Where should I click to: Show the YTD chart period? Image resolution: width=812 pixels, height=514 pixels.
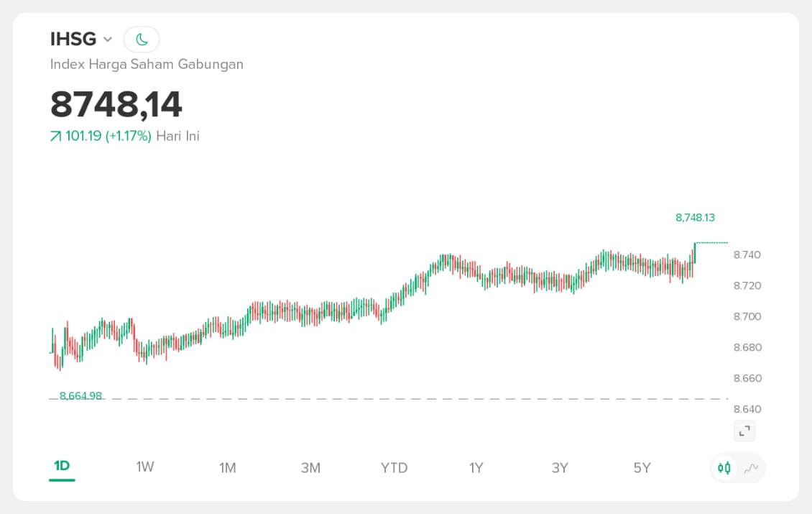tap(394, 468)
